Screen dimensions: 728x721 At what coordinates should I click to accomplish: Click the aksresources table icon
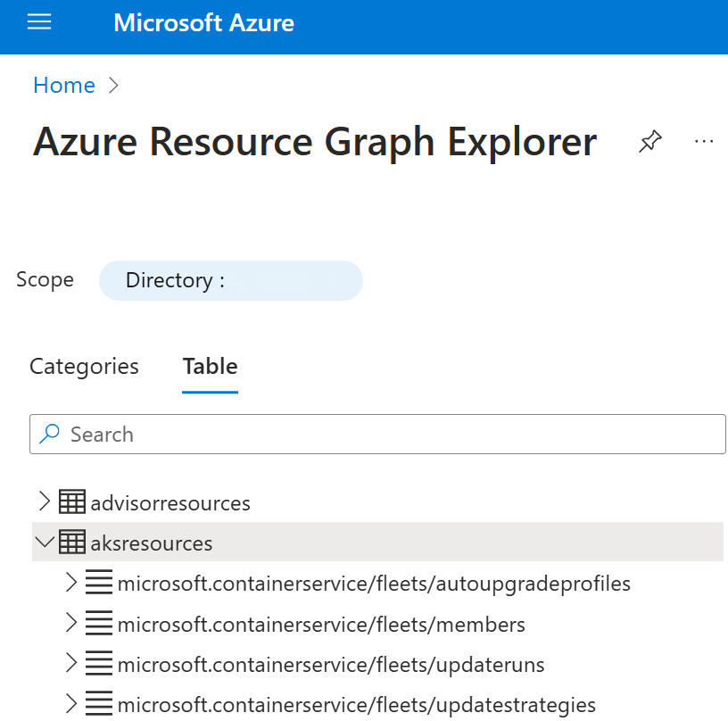pos(72,543)
